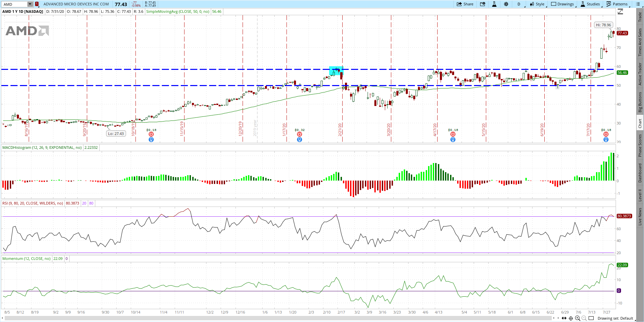Screen dimensions: 644x322
Task: Expand the AMD symbol selector dropdown arrow
Action: (x=30, y=4)
